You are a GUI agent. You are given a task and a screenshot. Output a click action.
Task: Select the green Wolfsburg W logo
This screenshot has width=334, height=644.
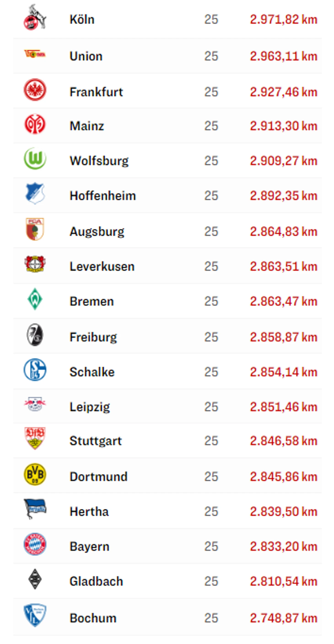pyautogui.click(x=35, y=158)
